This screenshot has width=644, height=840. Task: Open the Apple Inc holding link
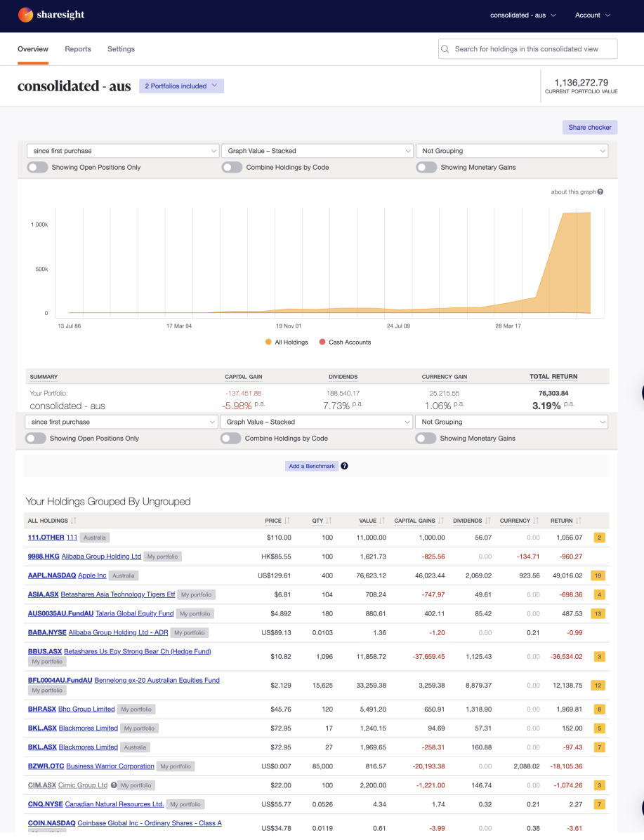(92, 576)
